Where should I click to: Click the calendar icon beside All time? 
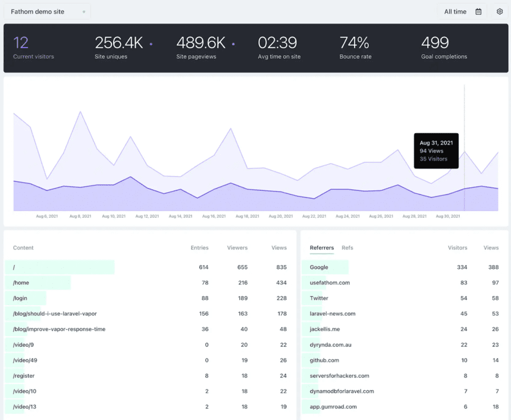(478, 12)
